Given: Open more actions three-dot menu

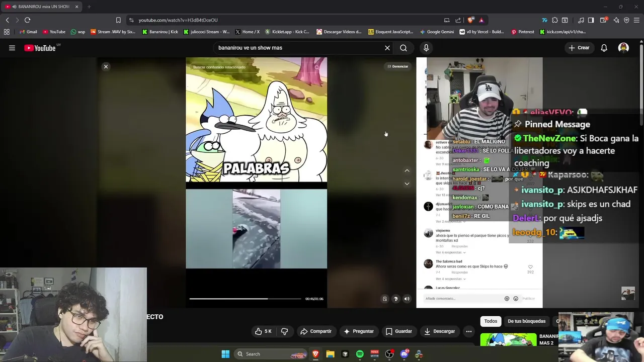Looking at the screenshot, I should pos(468,331).
